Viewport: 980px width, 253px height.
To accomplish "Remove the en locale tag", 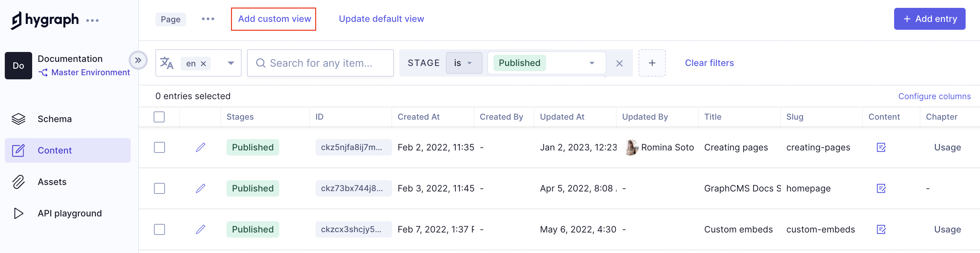I will (x=204, y=64).
